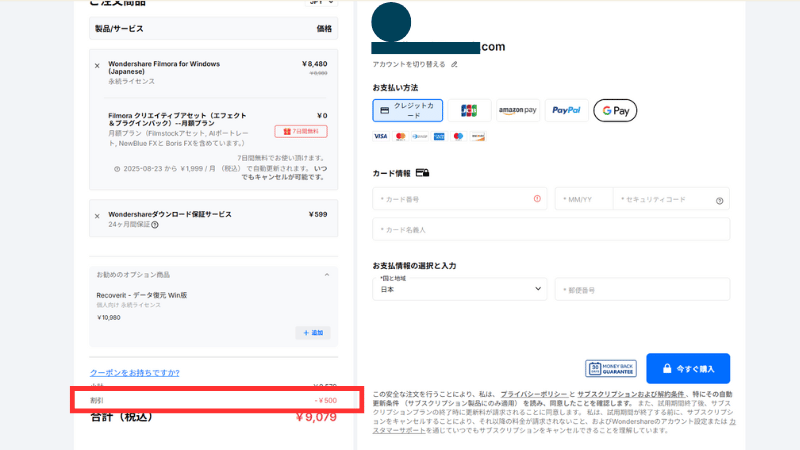The width and height of the screenshot is (800, 450).
Task: Focus the MM/YY expiry field
Action: (584, 199)
